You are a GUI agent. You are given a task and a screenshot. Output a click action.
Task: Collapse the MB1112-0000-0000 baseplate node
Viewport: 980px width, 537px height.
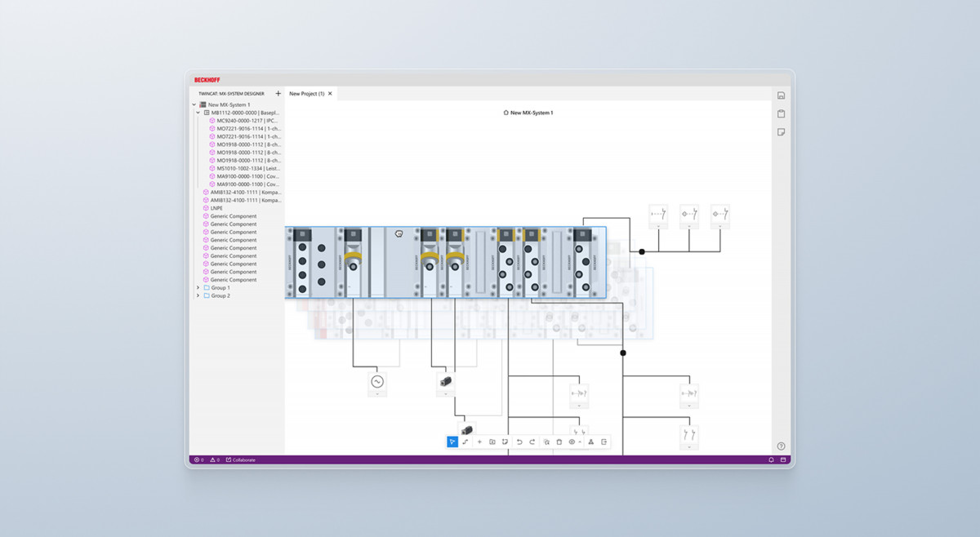pos(198,113)
